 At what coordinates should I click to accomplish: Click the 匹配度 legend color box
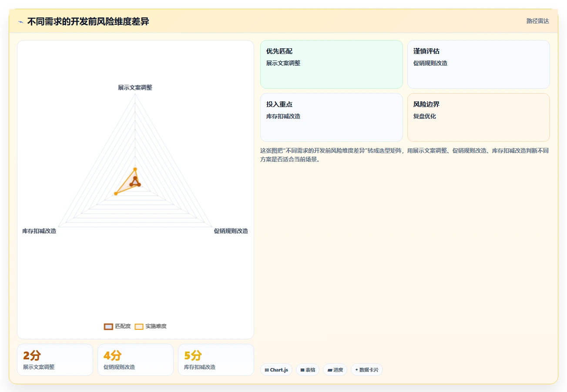click(108, 327)
